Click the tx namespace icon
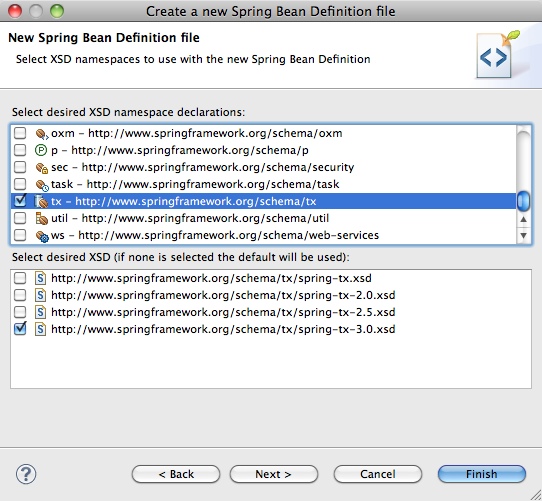Image resolution: width=542 pixels, height=501 pixels. pos(42,201)
